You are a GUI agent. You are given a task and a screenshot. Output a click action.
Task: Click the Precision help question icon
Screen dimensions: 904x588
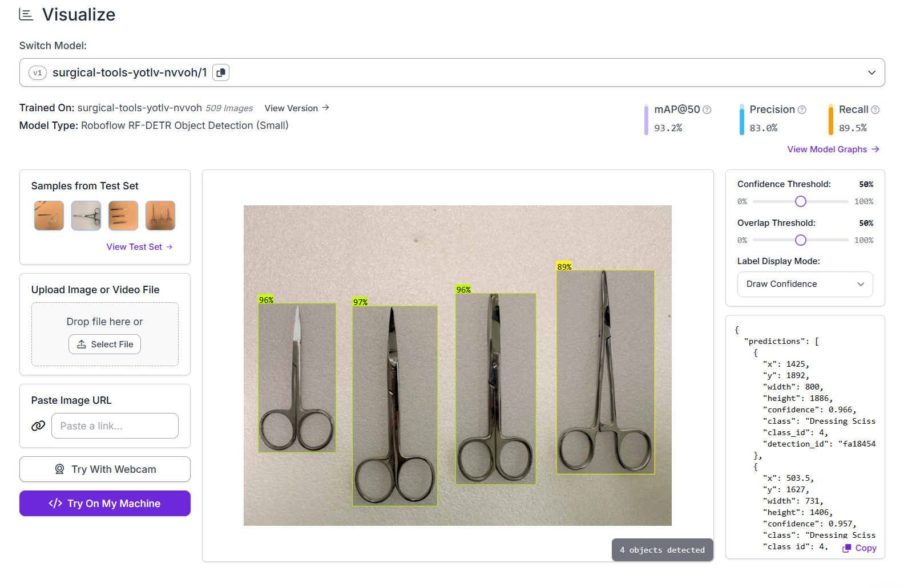click(802, 110)
